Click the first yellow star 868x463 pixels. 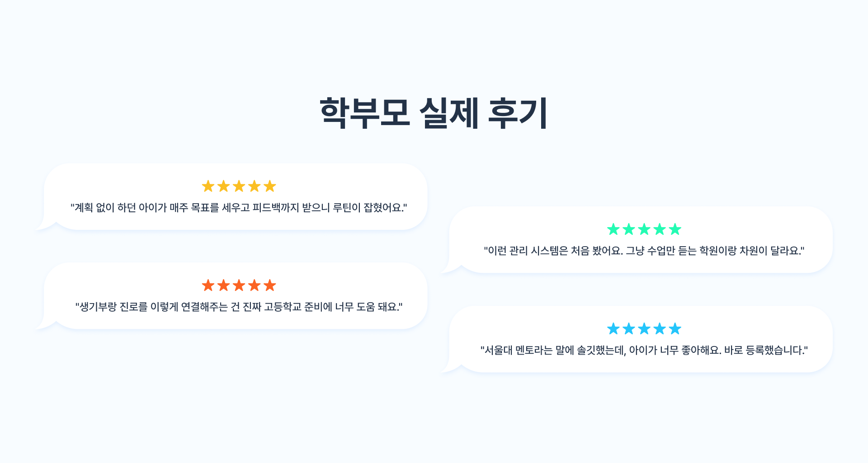(x=208, y=186)
